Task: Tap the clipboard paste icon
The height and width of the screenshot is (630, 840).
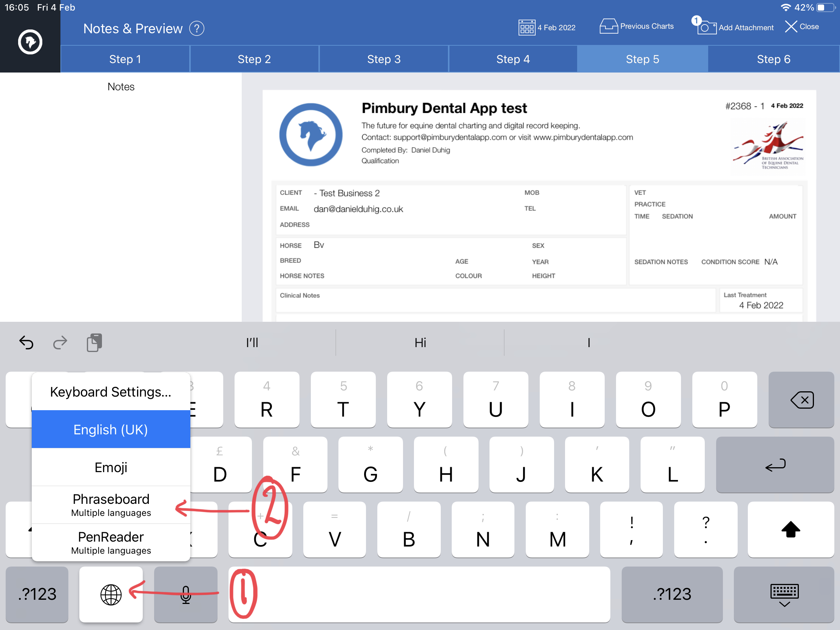Action: point(94,343)
